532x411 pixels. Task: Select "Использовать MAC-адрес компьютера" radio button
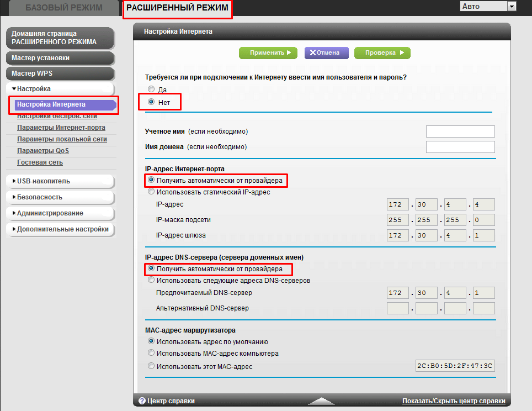pyautogui.click(x=151, y=353)
